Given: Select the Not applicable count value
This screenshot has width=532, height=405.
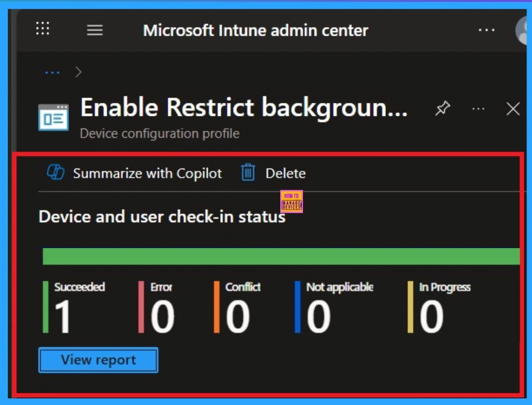Looking at the screenshot, I should click(x=319, y=317).
